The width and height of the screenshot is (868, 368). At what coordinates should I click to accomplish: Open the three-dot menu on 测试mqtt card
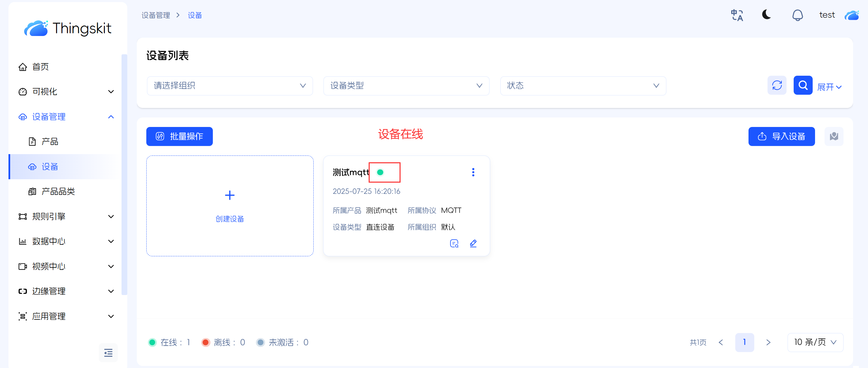coord(473,172)
